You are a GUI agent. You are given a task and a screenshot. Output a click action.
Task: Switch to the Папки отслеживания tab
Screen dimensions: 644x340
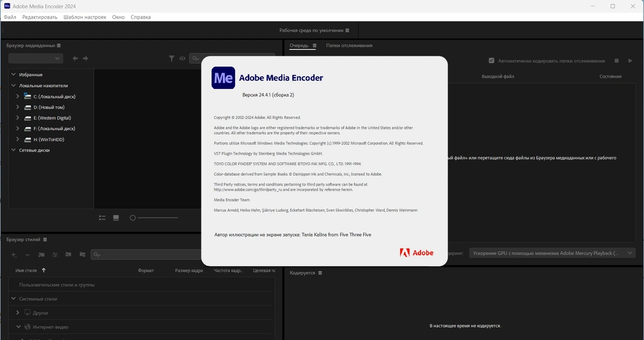point(349,46)
